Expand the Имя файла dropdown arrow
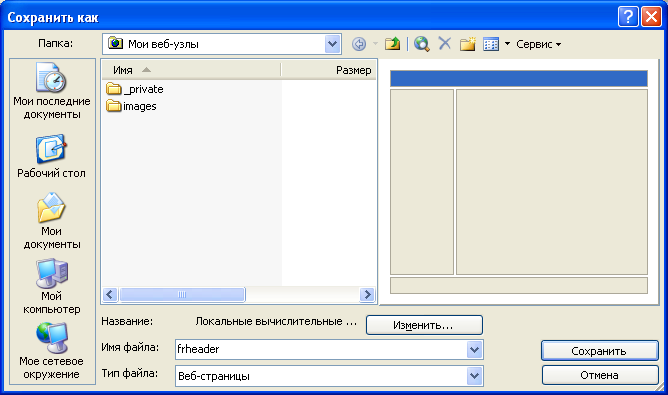668x395 pixels. [x=475, y=350]
